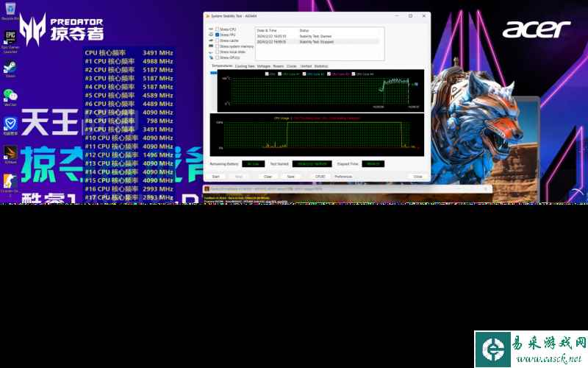
Task: Launch Epic Games Launcher from desktop
Action: [10, 42]
